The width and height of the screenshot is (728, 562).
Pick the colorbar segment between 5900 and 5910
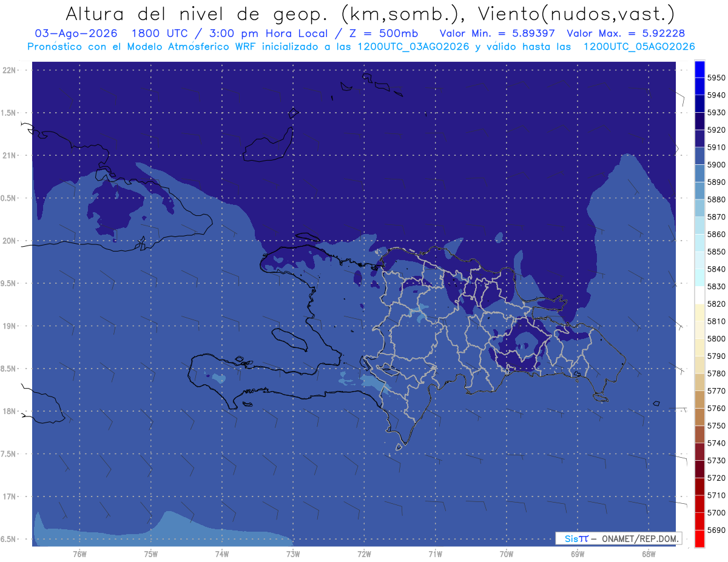click(x=699, y=156)
